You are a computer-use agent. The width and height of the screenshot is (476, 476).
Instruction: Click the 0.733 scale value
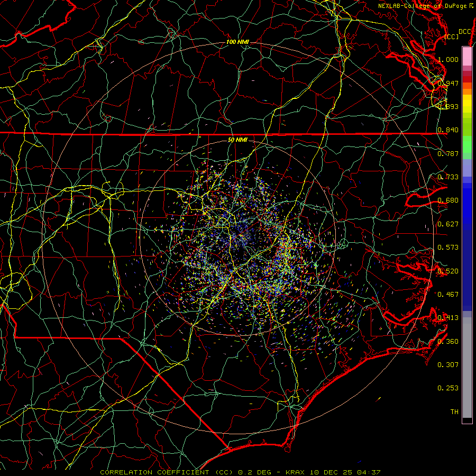point(448,177)
